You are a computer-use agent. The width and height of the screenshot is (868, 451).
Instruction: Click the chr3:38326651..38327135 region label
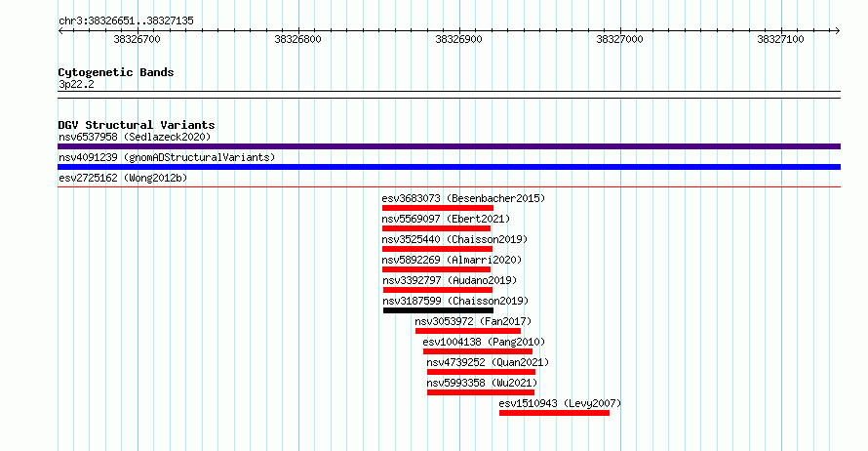pyautogui.click(x=126, y=21)
